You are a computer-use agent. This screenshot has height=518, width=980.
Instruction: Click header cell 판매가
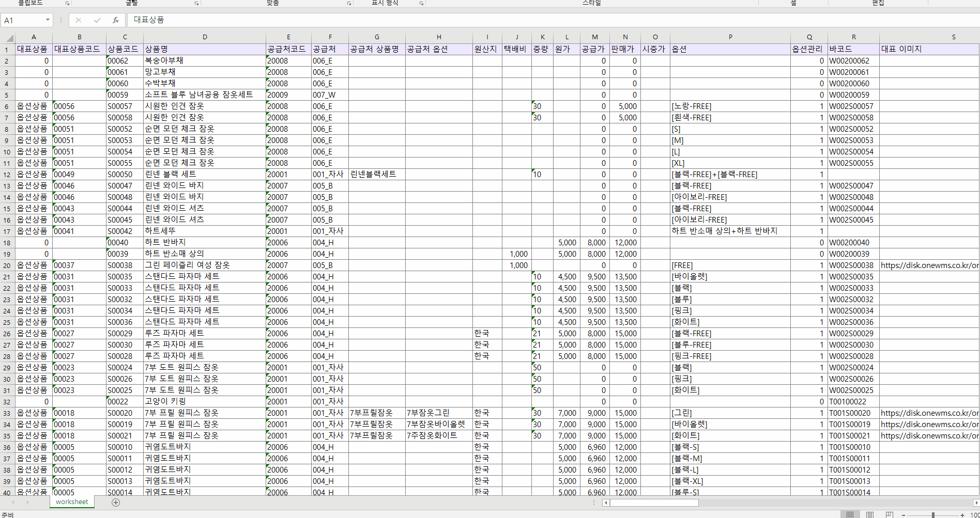tap(625, 49)
